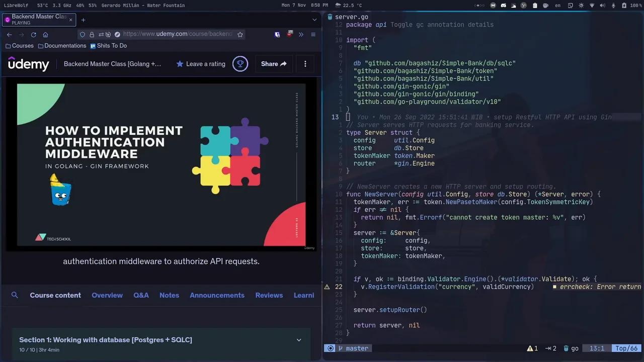The height and width of the screenshot is (362, 644).
Task: Select the Backend Master Class browser tab
Action: 39,20
